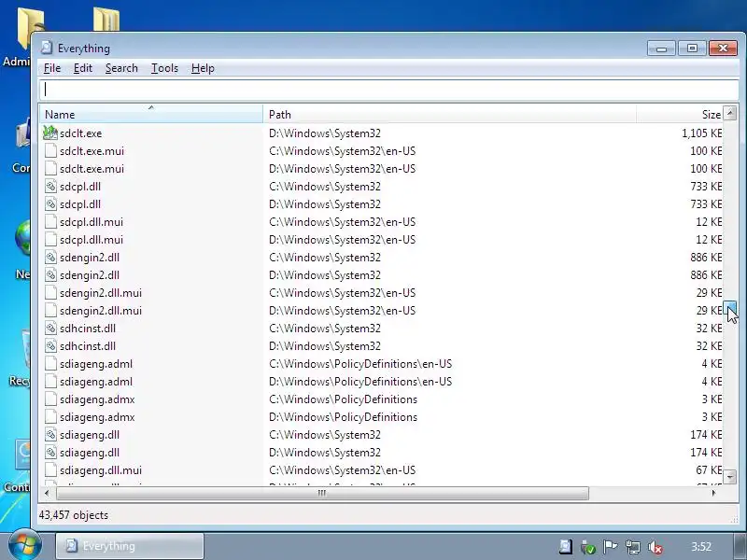
Task: Select sdiageng.adml name on D: drive
Action: [96, 382]
